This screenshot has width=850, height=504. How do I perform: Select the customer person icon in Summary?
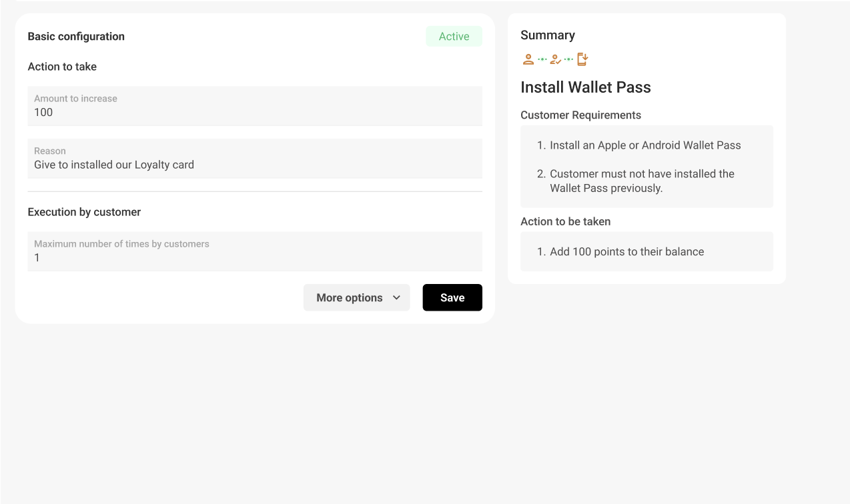click(528, 59)
